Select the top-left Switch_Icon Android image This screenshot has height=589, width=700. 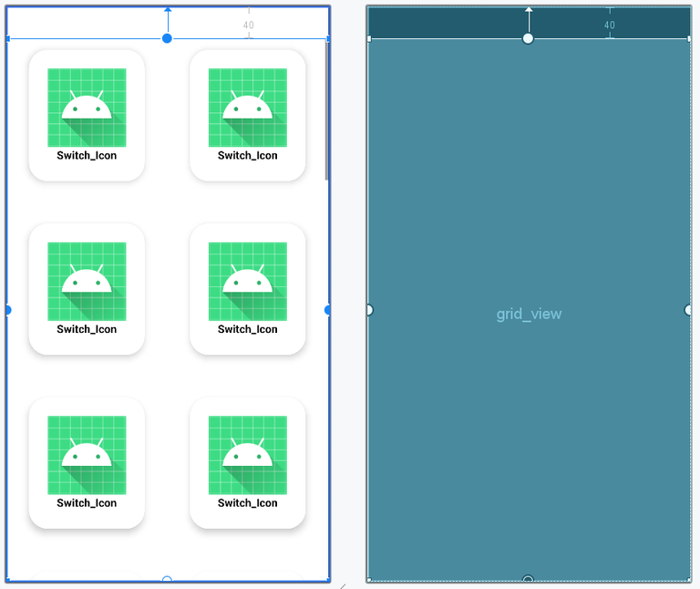(x=87, y=108)
